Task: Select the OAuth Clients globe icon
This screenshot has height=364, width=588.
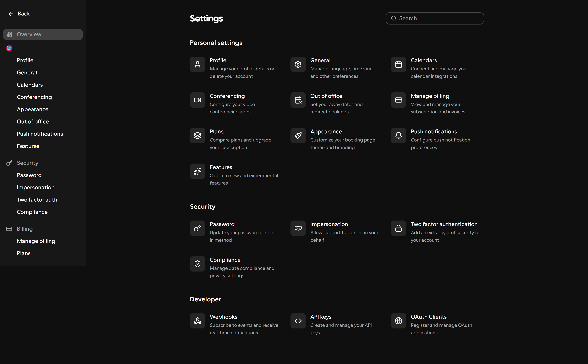Action: pyautogui.click(x=398, y=321)
